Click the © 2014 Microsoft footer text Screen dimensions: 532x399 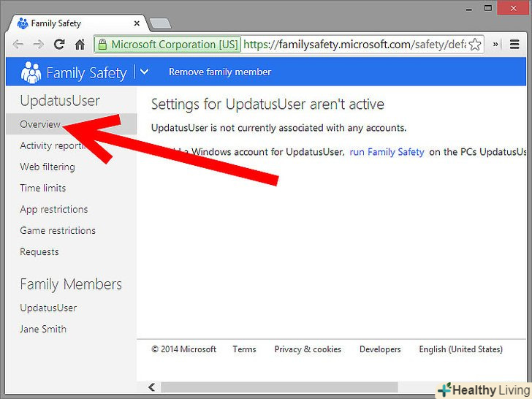pos(183,349)
